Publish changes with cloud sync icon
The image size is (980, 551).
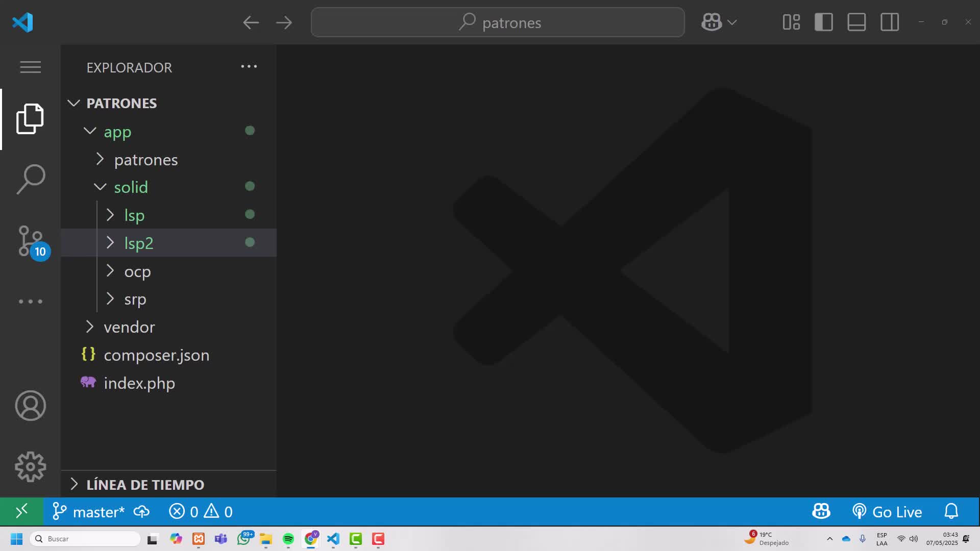[x=141, y=511]
